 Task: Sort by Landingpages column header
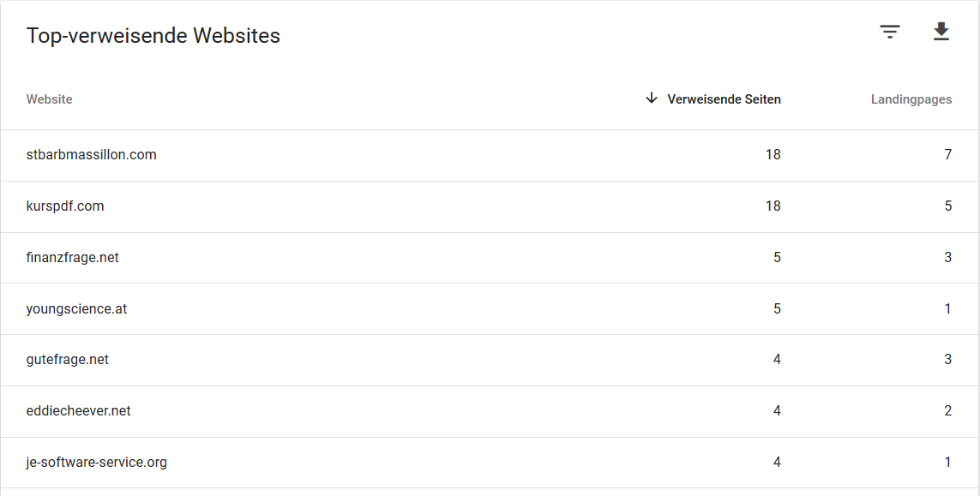911,99
